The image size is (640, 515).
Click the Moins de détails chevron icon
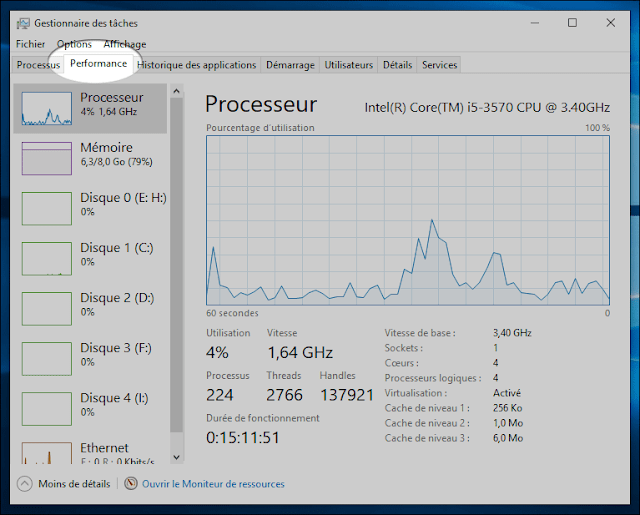pyautogui.click(x=24, y=484)
